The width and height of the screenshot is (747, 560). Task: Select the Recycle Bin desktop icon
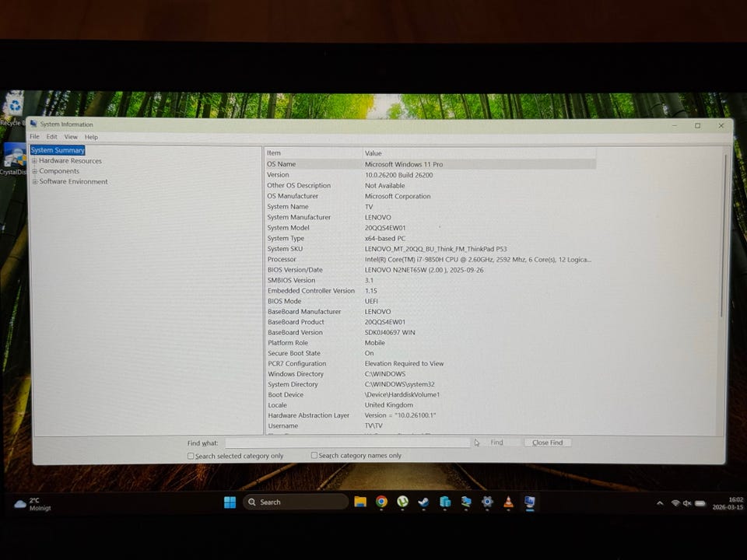click(12, 109)
